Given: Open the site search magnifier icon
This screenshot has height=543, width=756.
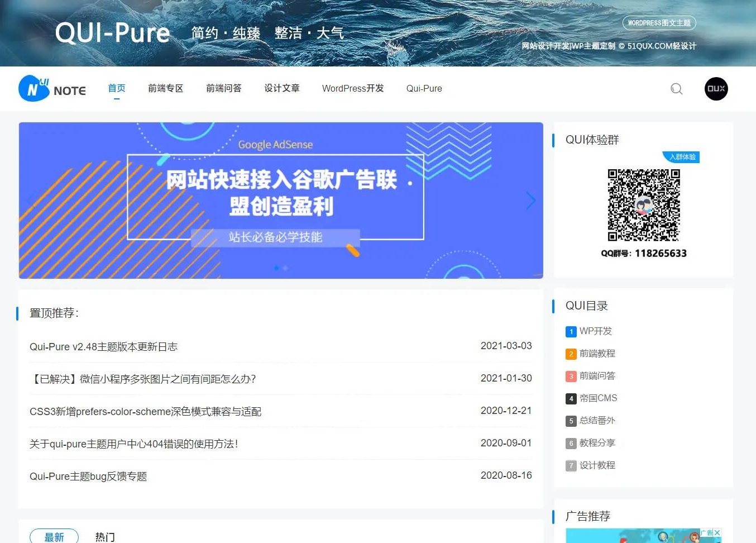Looking at the screenshot, I should [x=676, y=89].
